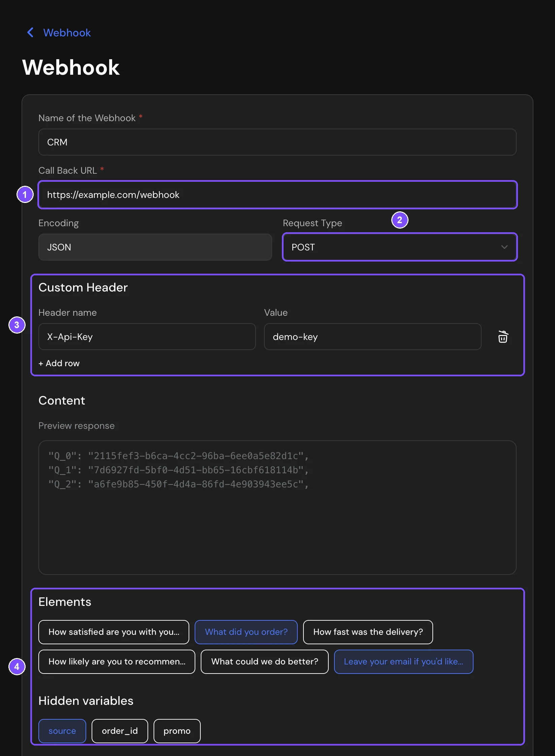555x756 pixels.
Task: Click the Preview response label
Action: click(76, 426)
